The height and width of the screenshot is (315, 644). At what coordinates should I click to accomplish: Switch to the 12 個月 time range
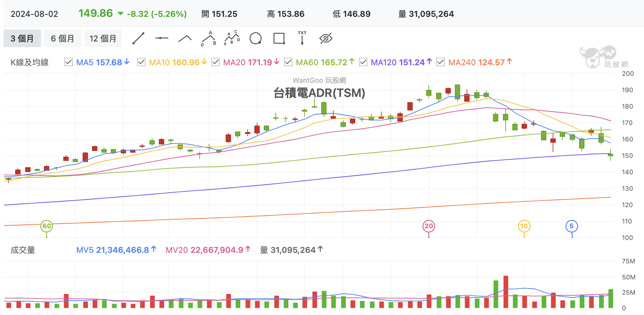[x=103, y=38]
